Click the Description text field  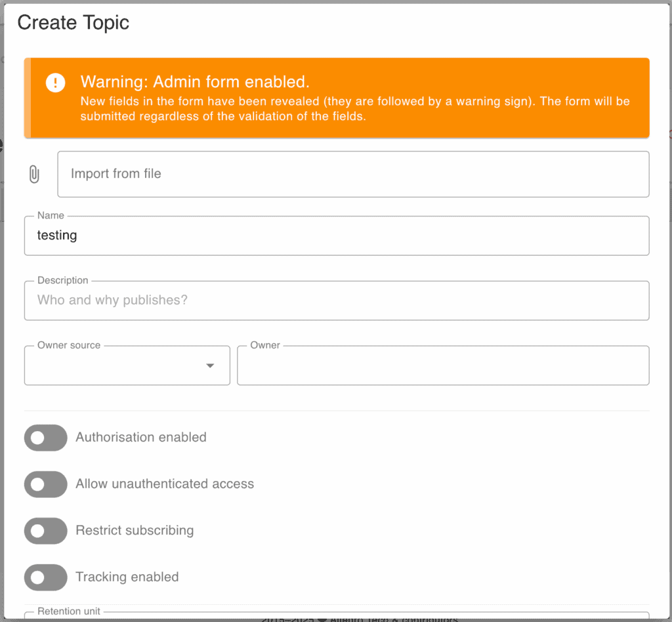336,301
